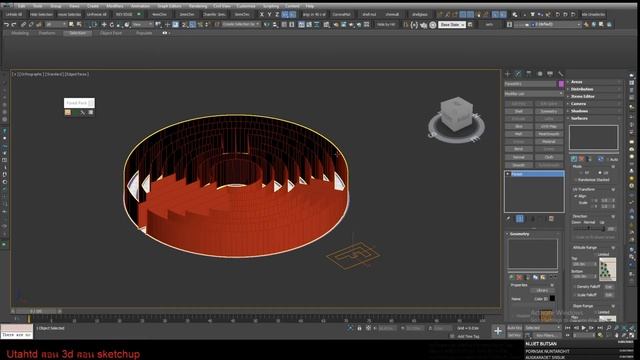Collapse the Geometry rollout
Image resolution: width=640 pixels, height=360 pixels.
point(533,234)
